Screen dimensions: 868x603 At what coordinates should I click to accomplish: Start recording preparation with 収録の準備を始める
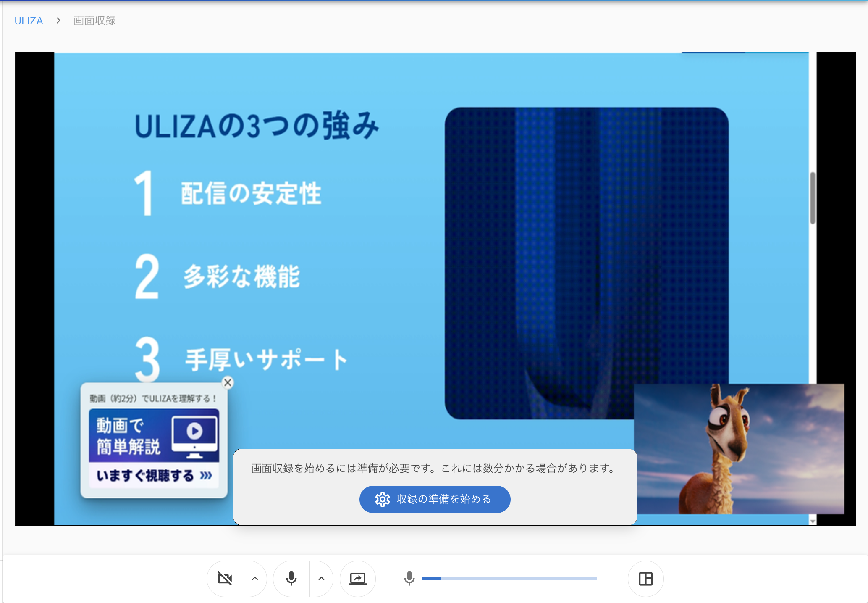(x=435, y=499)
